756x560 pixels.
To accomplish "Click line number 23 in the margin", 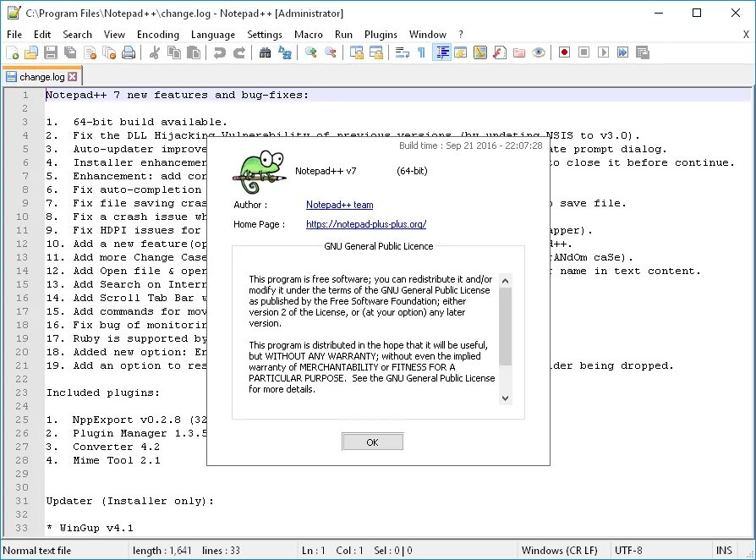I will point(22,393).
